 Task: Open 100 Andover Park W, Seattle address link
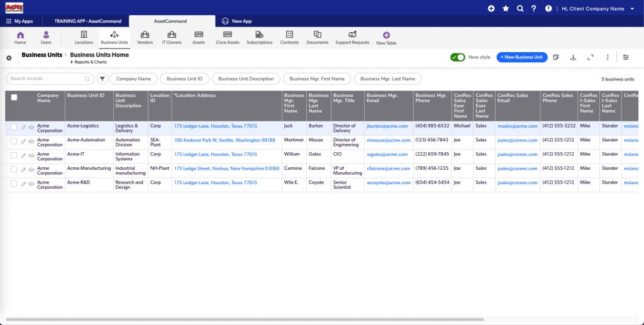(x=225, y=140)
